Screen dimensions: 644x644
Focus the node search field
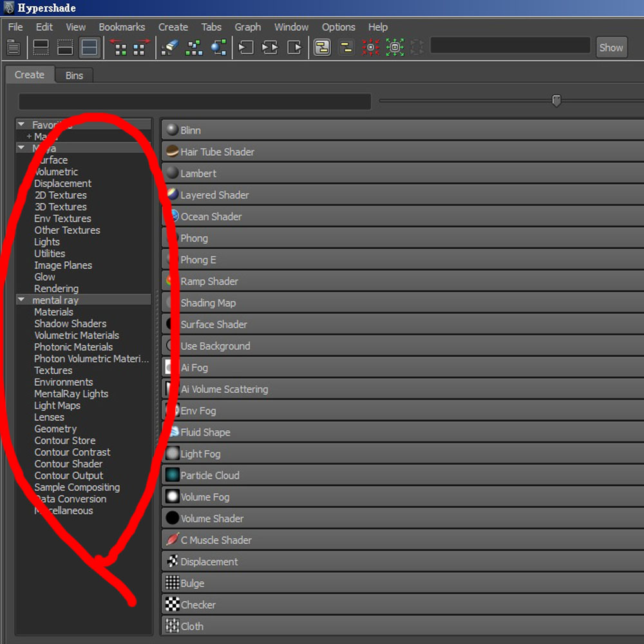coord(194,102)
